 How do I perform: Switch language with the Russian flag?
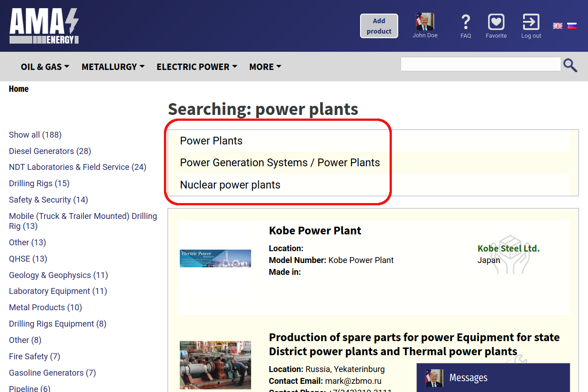(572, 26)
